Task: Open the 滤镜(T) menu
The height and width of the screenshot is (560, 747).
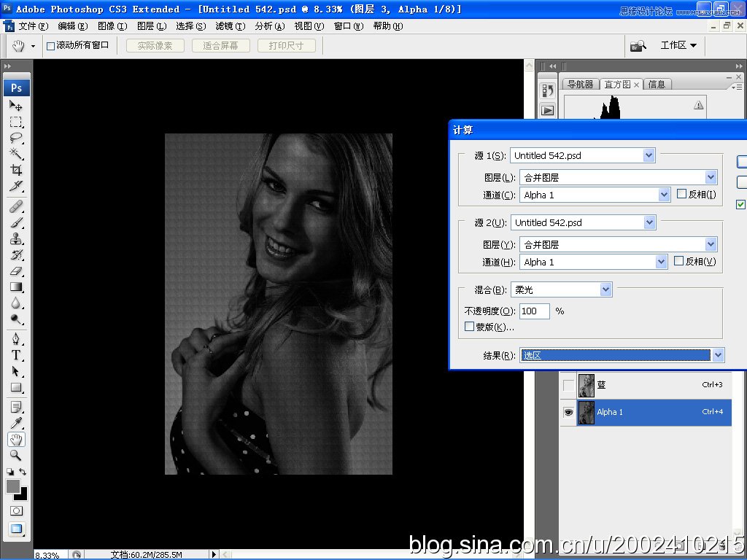Action: 231,26
